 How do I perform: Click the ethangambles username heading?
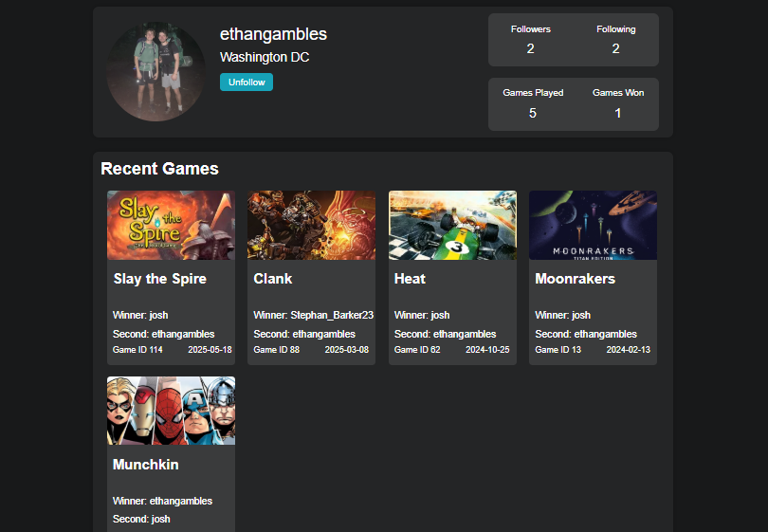pyautogui.click(x=273, y=34)
